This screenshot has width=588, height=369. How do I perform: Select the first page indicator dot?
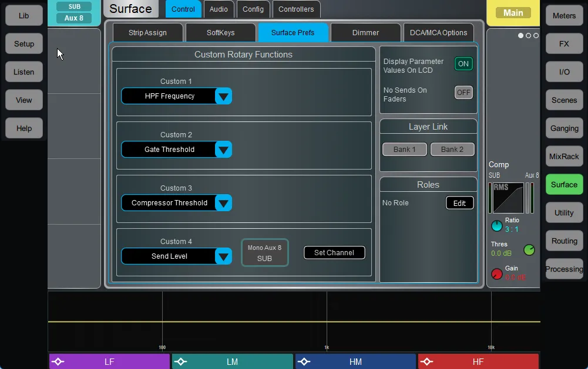[x=520, y=36]
